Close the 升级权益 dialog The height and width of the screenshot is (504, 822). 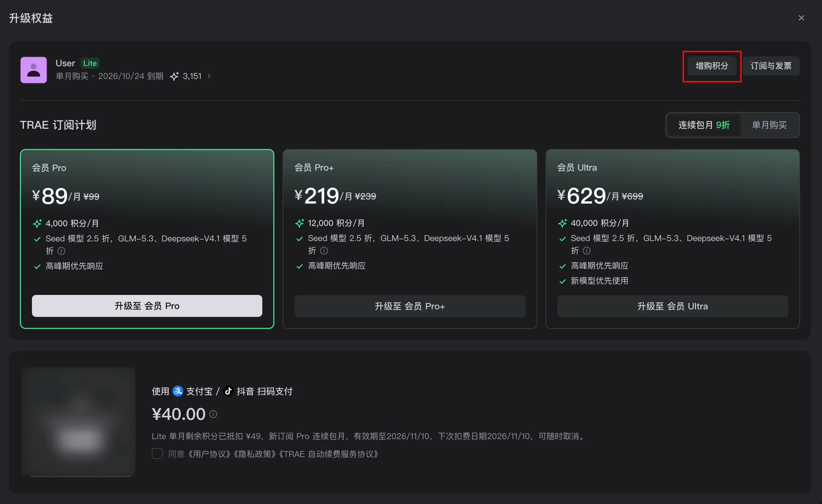coord(801,18)
